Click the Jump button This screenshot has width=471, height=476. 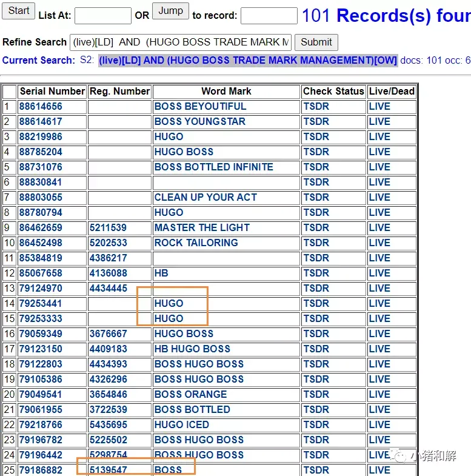click(x=170, y=11)
